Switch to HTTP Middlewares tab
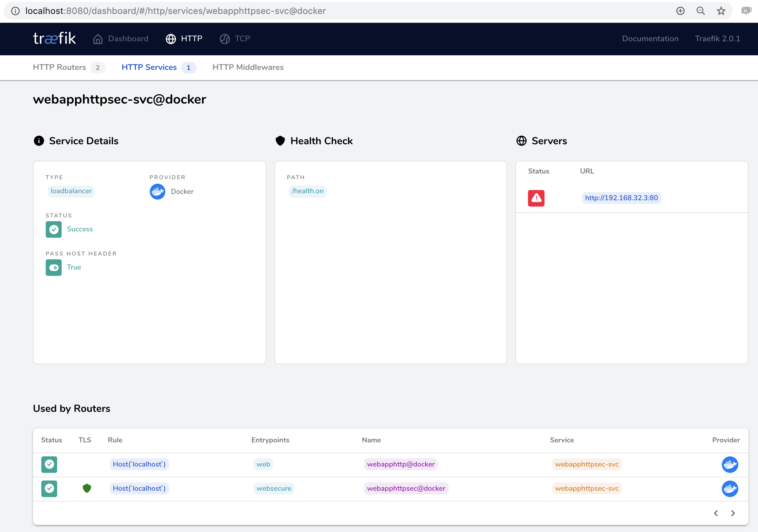The height and width of the screenshot is (532, 758). coord(248,67)
